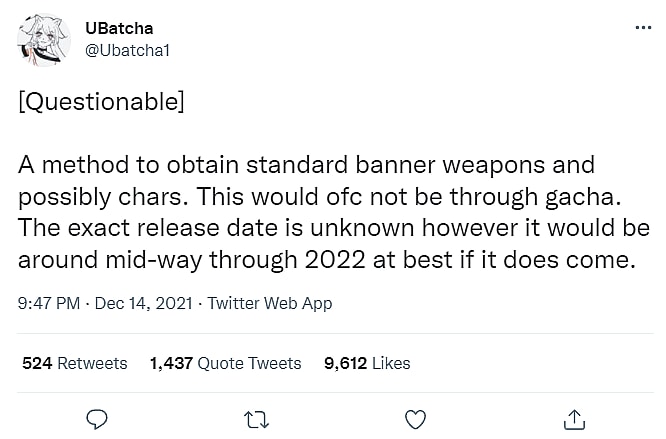The width and height of the screenshot is (666, 439).
Task: Show the 1,437 Quote Tweets
Action: (225, 363)
